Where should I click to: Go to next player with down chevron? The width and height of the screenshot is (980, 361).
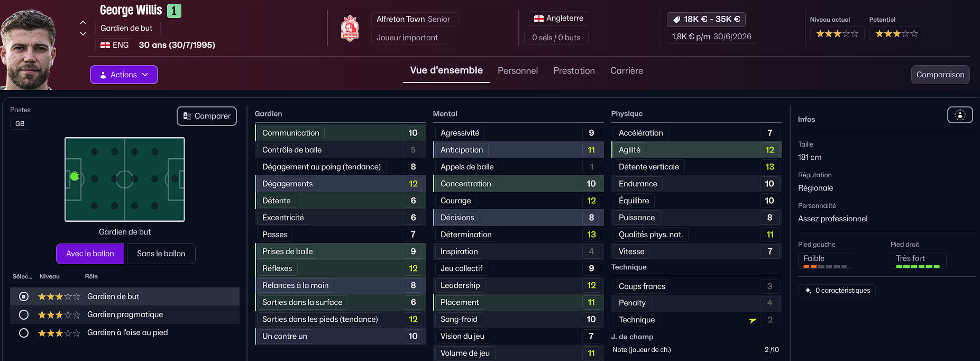click(x=83, y=34)
